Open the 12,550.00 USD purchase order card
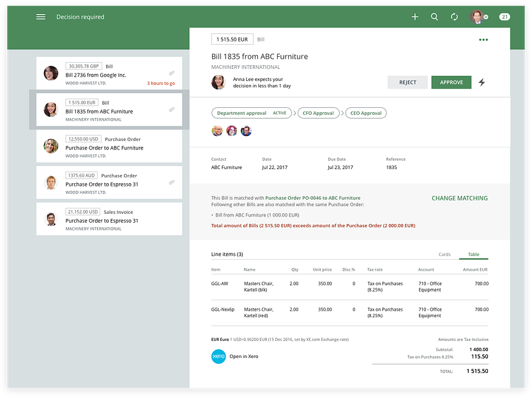Viewport: 532px width, 397px height. [x=109, y=146]
